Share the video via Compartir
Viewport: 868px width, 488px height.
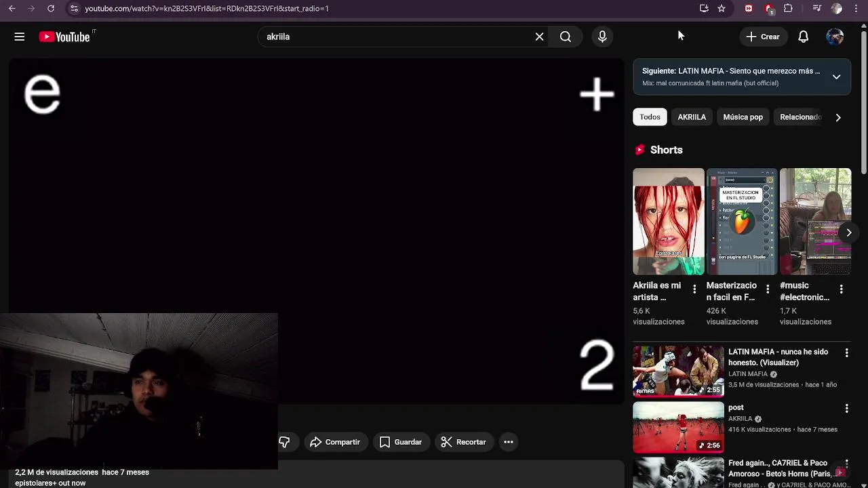point(335,442)
